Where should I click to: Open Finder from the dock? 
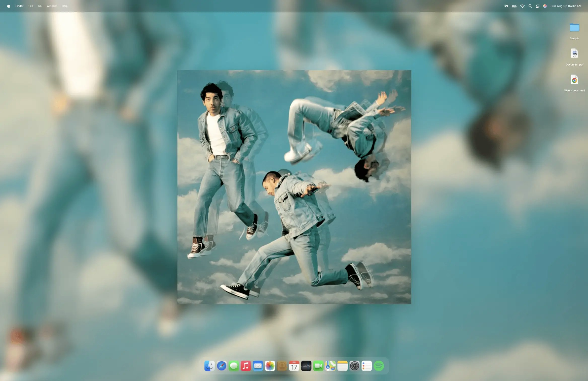[209, 366]
